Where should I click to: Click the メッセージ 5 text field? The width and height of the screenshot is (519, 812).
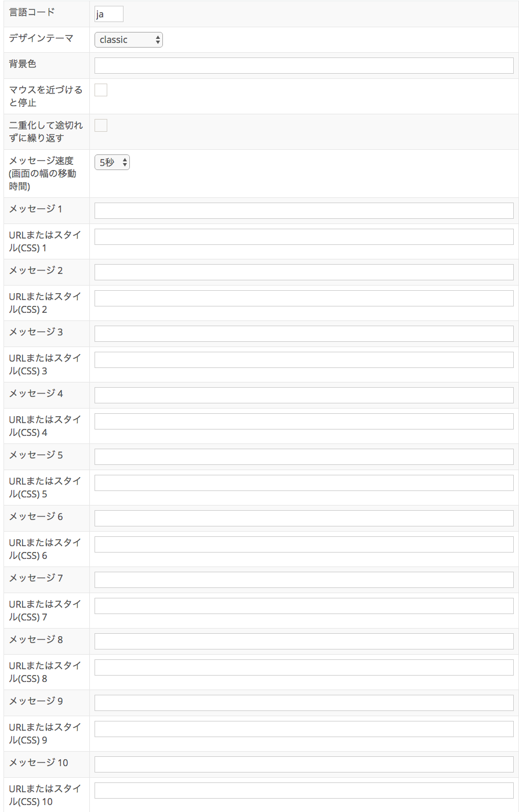point(304,457)
